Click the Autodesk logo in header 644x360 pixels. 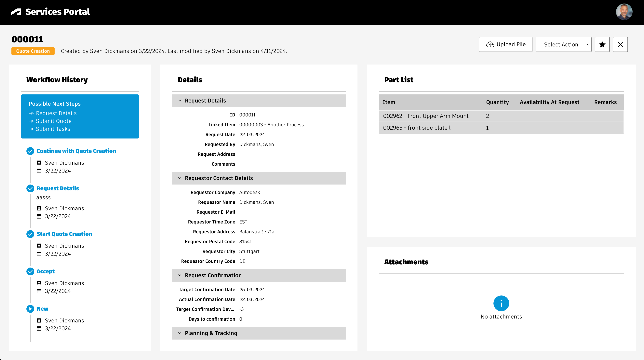pyautogui.click(x=16, y=12)
